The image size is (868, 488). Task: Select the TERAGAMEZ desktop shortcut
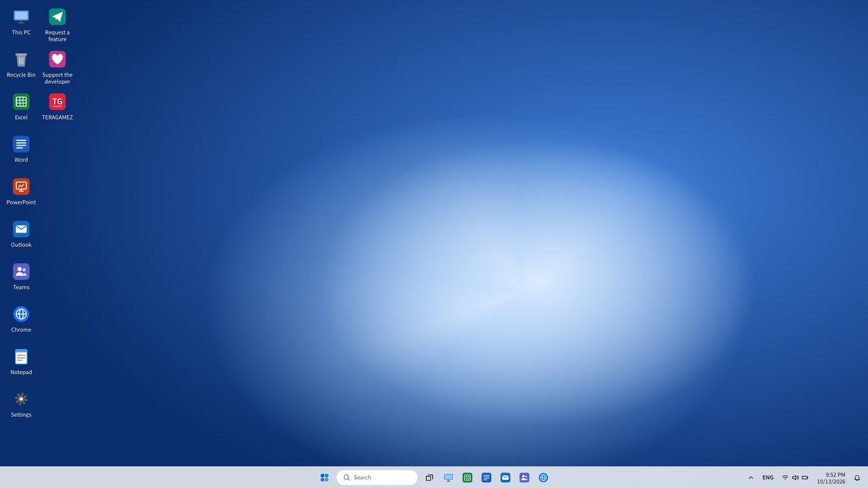(57, 107)
